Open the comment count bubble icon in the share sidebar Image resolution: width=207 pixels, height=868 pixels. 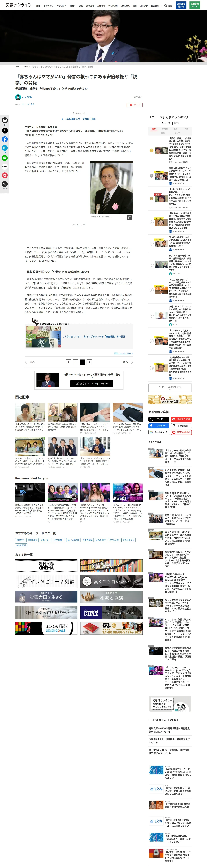point(5,120)
